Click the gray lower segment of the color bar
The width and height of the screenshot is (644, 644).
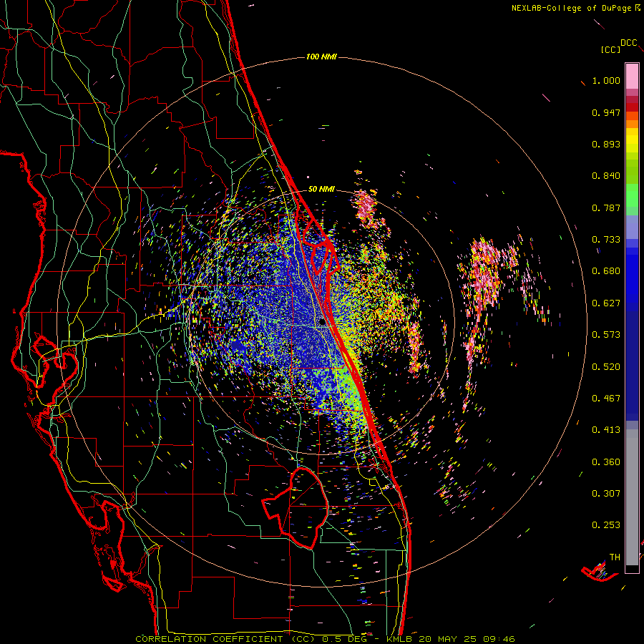[x=632, y=497]
